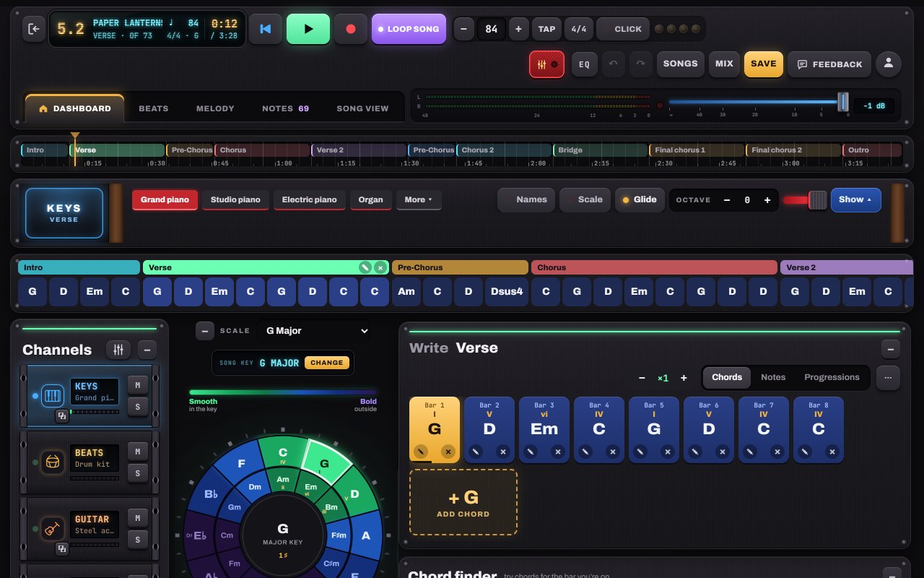Open the red mixer sliders icon button
924x578 pixels.
coord(547,64)
